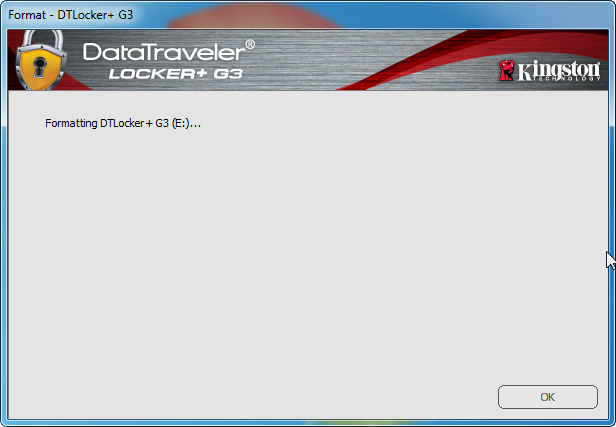The height and width of the screenshot is (427, 616).
Task: Click the LOCKER+ G3 subtitle logo
Action: (x=176, y=73)
